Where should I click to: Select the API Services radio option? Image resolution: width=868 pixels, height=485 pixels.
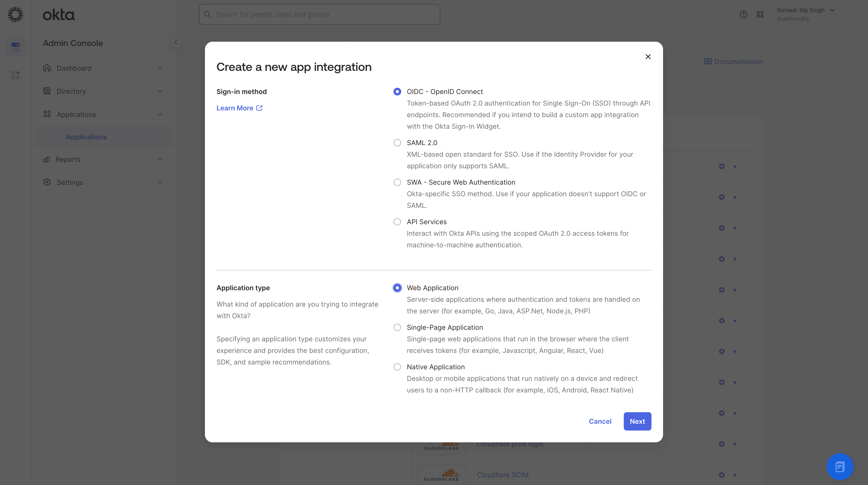coord(397,222)
